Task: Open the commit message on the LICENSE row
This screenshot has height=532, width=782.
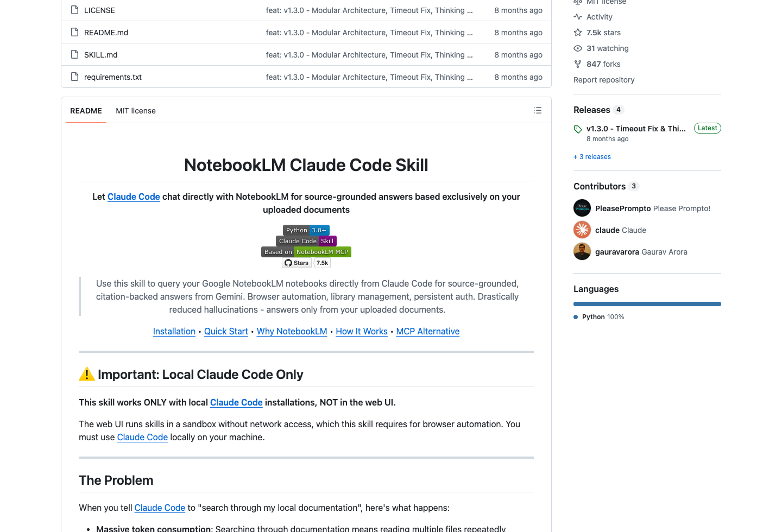Action: point(369,10)
